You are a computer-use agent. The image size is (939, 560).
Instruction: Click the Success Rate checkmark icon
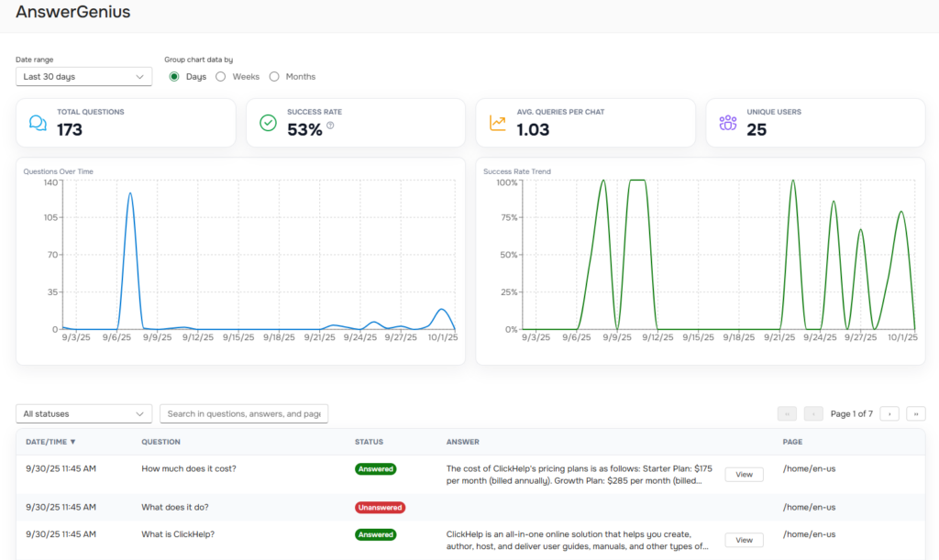tap(268, 121)
